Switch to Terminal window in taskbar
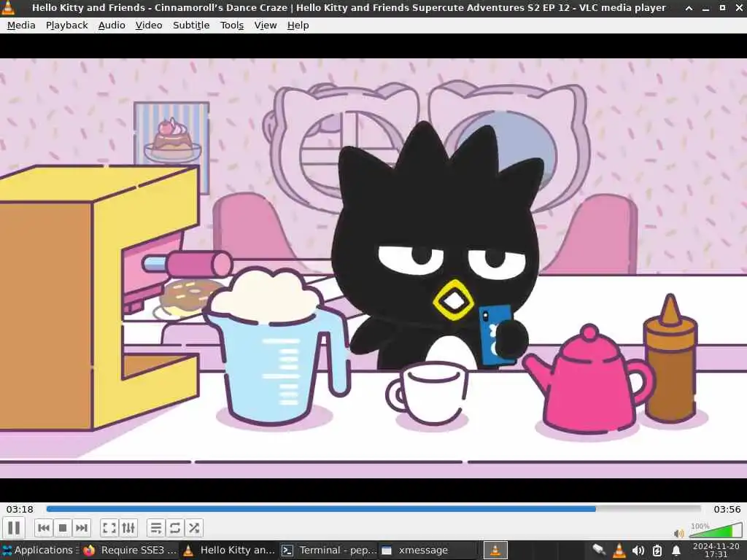747x560 pixels. click(329, 550)
